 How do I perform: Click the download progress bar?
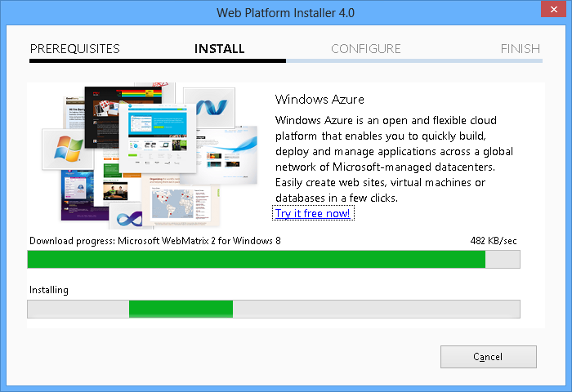tap(273, 260)
